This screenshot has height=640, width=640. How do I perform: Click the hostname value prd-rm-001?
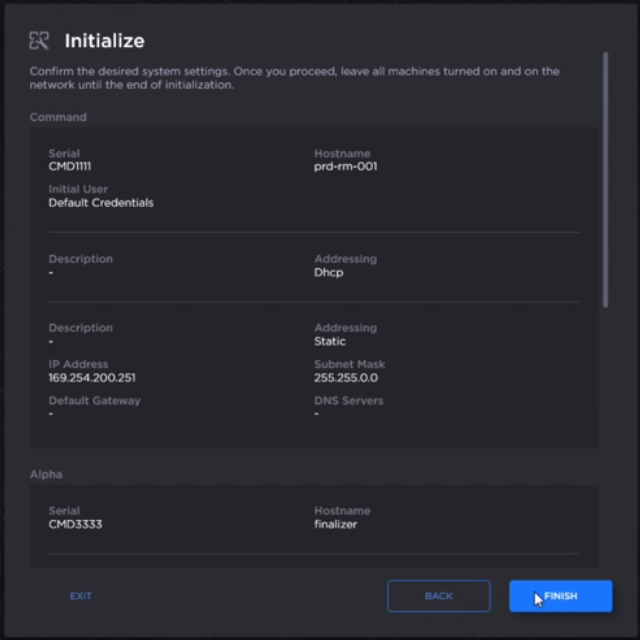point(345,166)
